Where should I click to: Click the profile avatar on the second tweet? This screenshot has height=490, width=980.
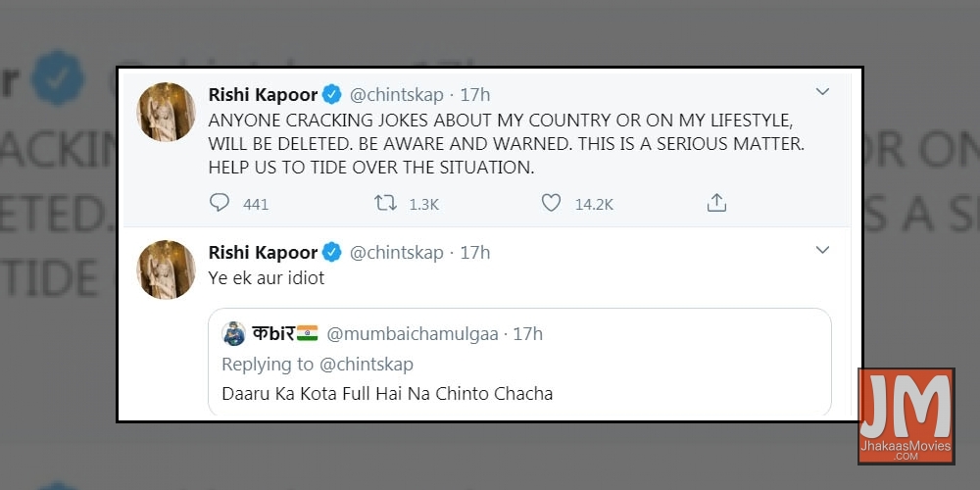click(x=166, y=269)
